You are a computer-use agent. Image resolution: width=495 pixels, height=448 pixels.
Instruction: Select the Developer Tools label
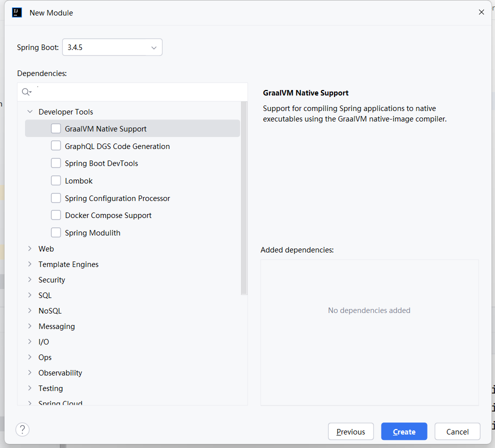coord(65,112)
